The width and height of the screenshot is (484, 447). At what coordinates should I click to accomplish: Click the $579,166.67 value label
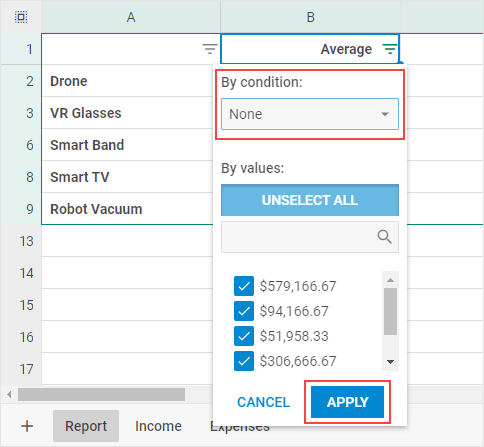click(x=298, y=286)
